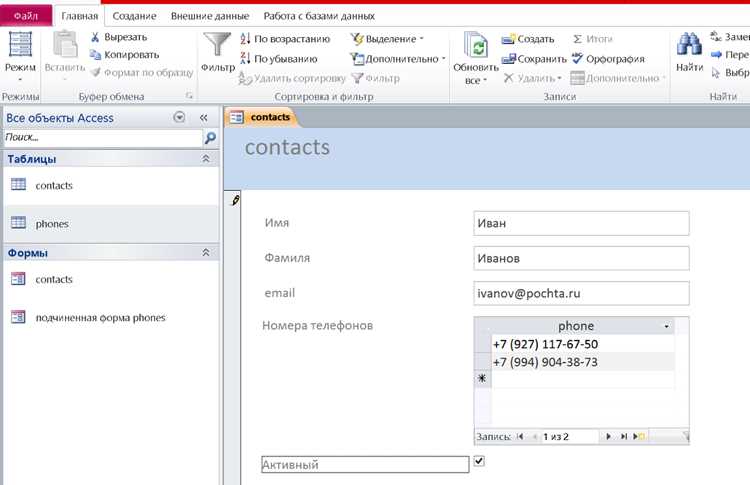Select the contacts document tab

[261, 117]
